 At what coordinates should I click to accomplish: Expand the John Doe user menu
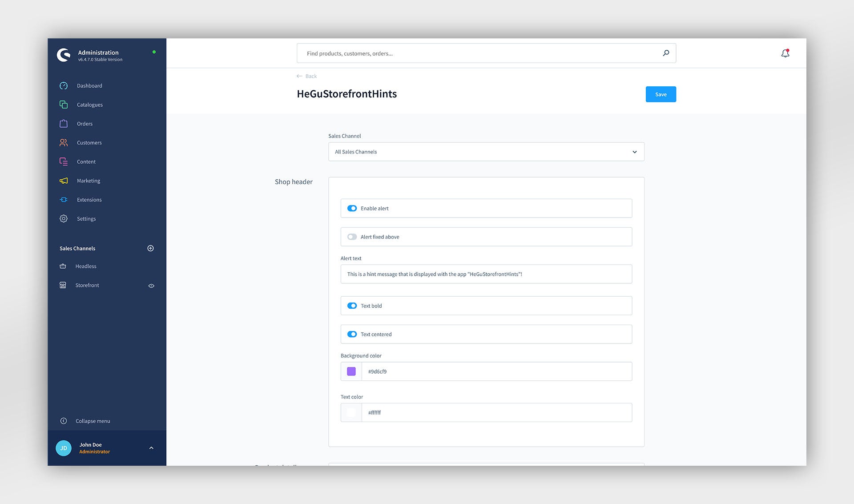[151, 448]
